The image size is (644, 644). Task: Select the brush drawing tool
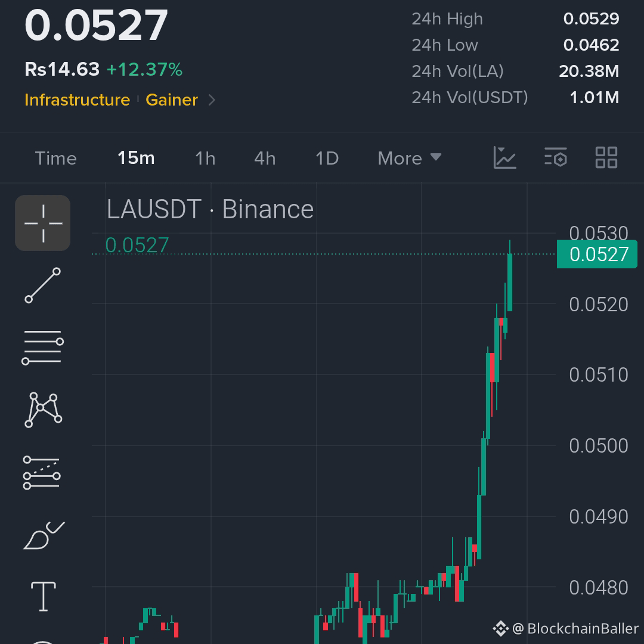[44, 535]
